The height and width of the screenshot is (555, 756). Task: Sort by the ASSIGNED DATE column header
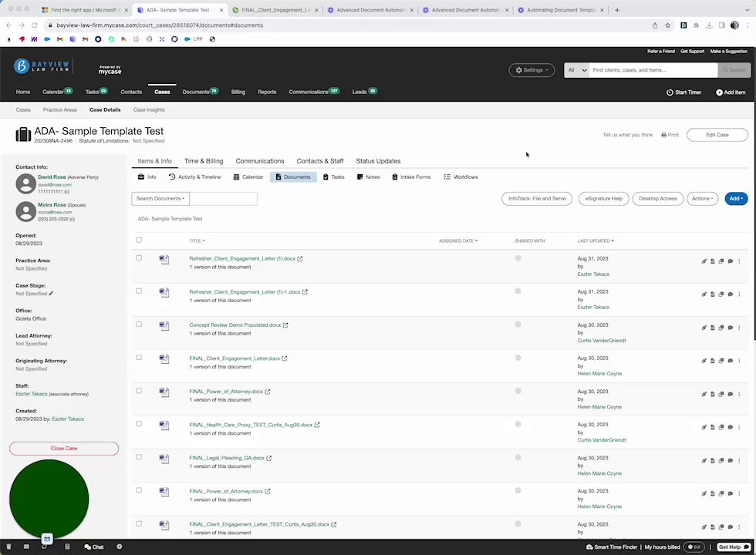point(458,240)
